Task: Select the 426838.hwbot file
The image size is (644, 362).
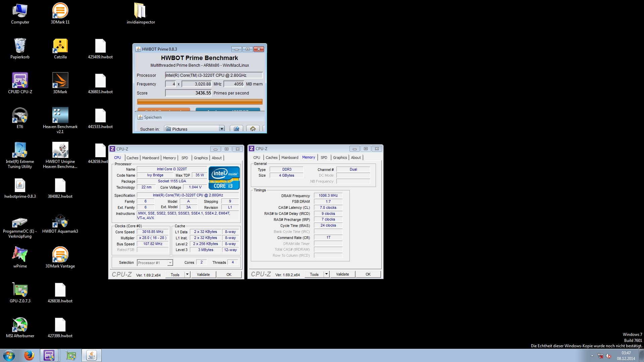Action: coord(60,292)
